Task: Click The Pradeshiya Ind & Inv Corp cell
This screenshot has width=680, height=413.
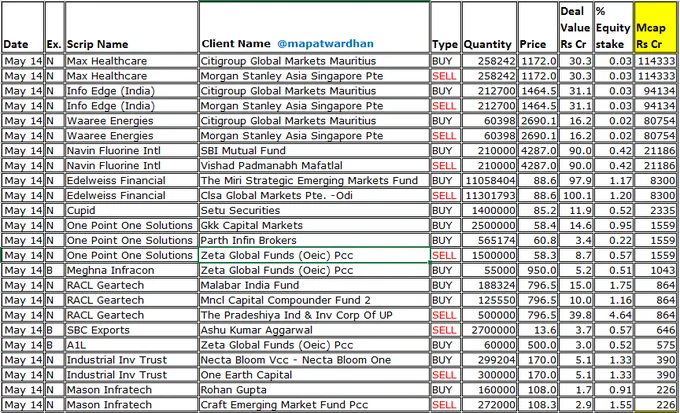Action: pyautogui.click(x=314, y=315)
